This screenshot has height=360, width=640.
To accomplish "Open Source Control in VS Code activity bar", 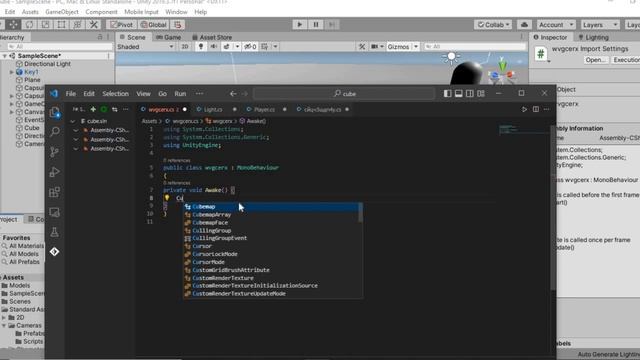I will (x=55, y=152).
